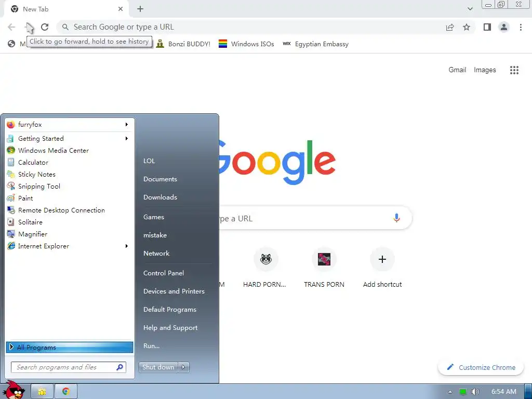Expand the Internet Explorer jump list arrow
Screen dimensions: 532x399
click(127, 246)
